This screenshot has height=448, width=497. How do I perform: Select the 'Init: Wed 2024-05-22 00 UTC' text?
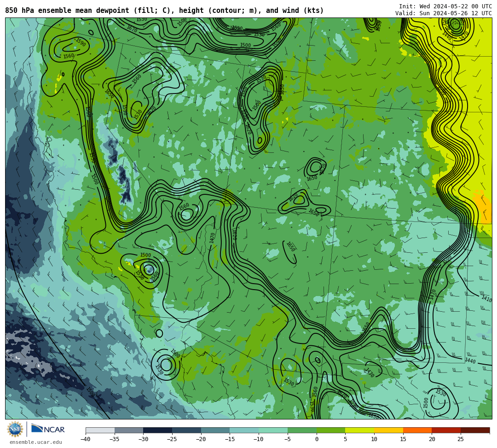pyautogui.click(x=445, y=6)
